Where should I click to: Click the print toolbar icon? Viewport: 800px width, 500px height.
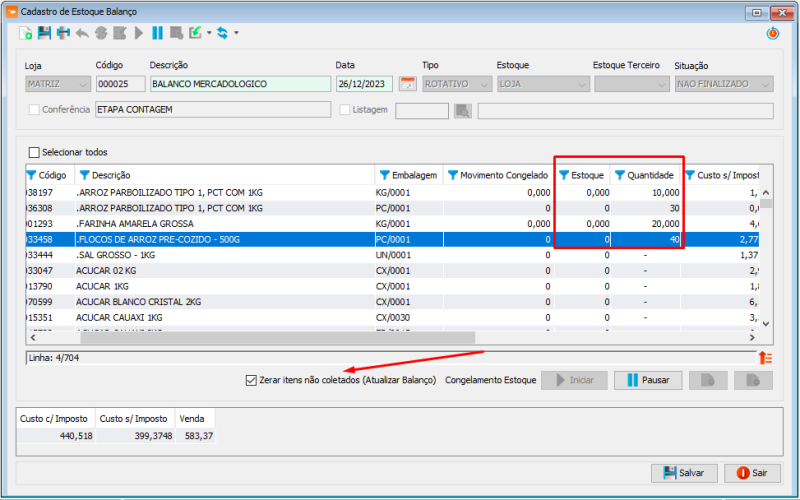(63, 33)
